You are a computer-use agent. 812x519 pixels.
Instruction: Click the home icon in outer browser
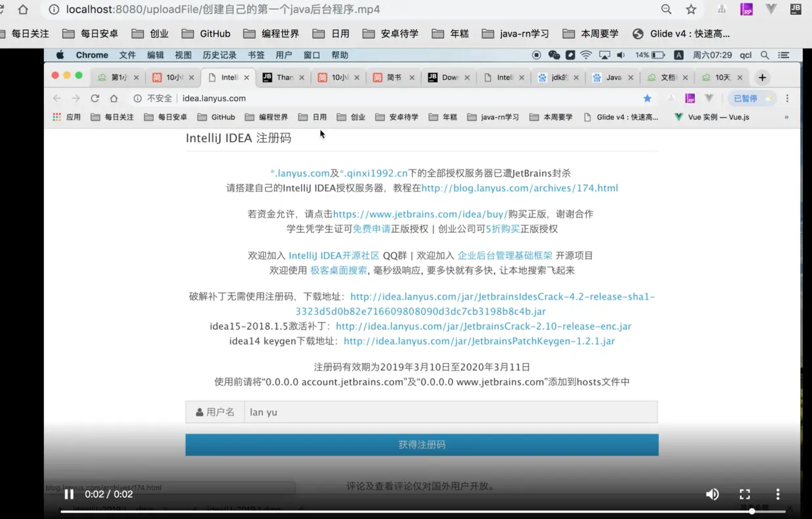click(x=24, y=9)
